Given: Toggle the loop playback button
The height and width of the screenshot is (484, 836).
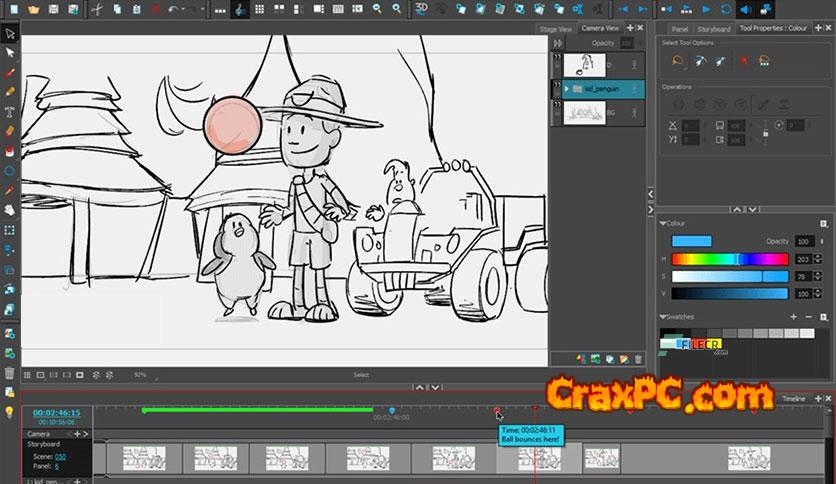Looking at the screenshot, I should 726,9.
